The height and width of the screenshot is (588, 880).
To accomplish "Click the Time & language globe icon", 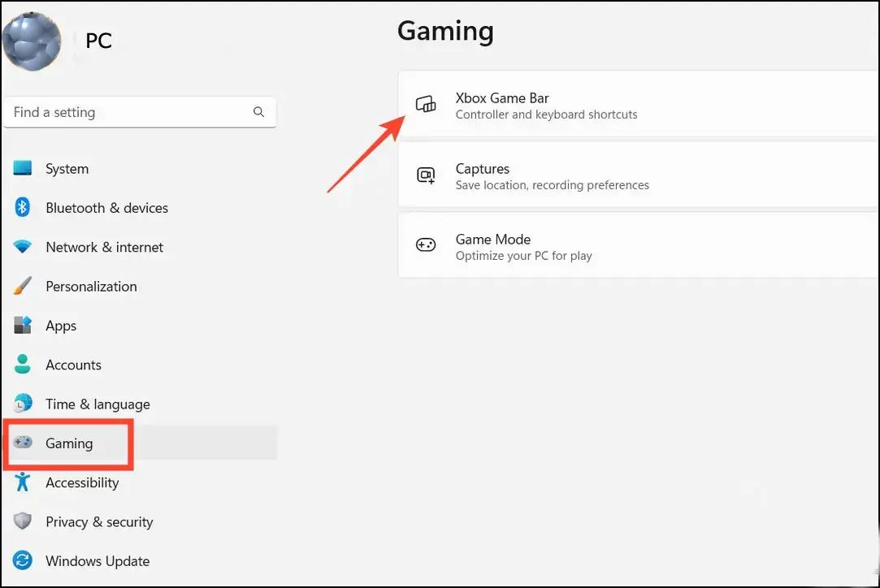I will (x=23, y=404).
